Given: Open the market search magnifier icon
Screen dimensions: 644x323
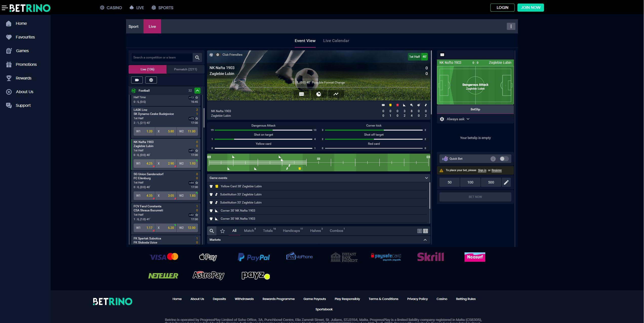Looking at the screenshot, I should tap(212, 231).
